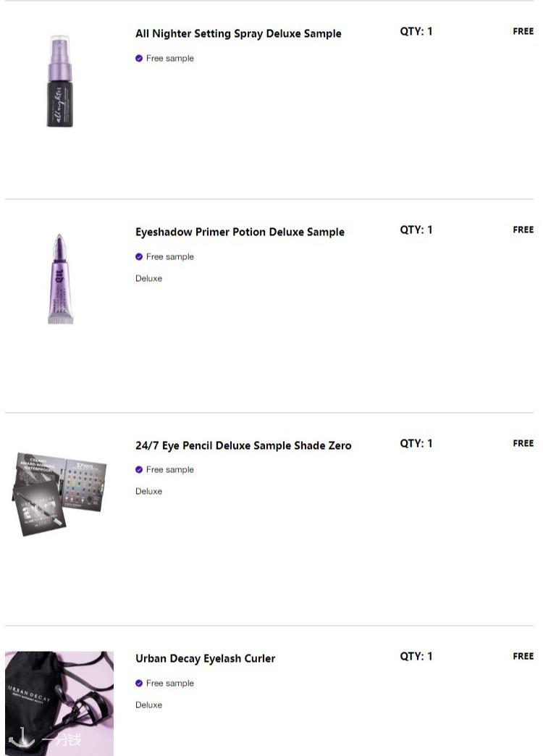Select the 24/7 Eye Pencil Deluxe Sample Shade Zero title
Viewport: 543px width, 756px height.
click(x=243, y=445)
